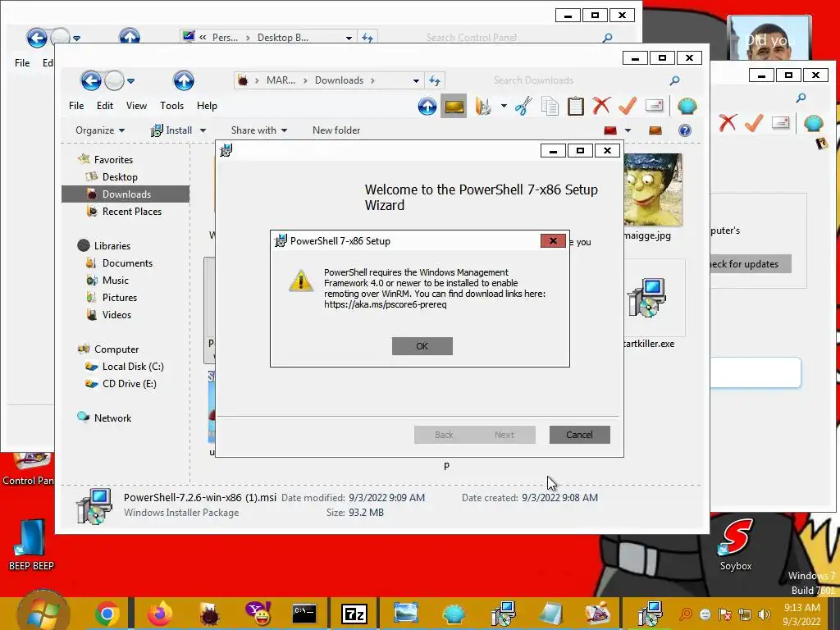Select Local Disk (C:) in navigation pane
Image resolution: width=840 pixels, height=630 pixels.
(133, 367)
